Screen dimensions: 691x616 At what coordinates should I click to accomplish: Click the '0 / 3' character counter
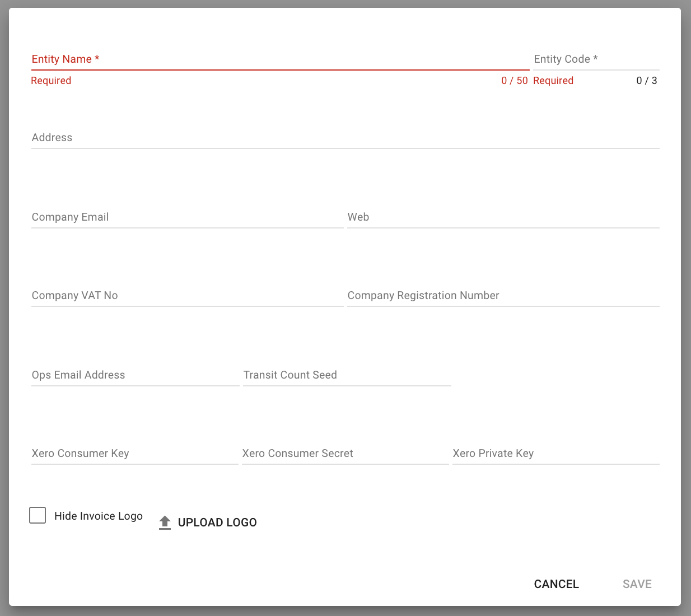pyautogui.click(x=647, y=81)
